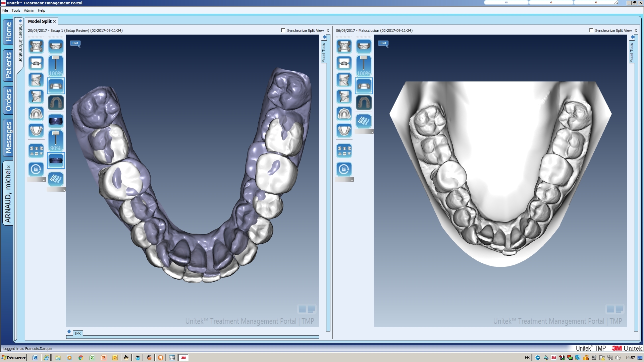The width and height of the screenshot is (644, 362).
Task: Open the Tools menu
Action: (16, 10)
